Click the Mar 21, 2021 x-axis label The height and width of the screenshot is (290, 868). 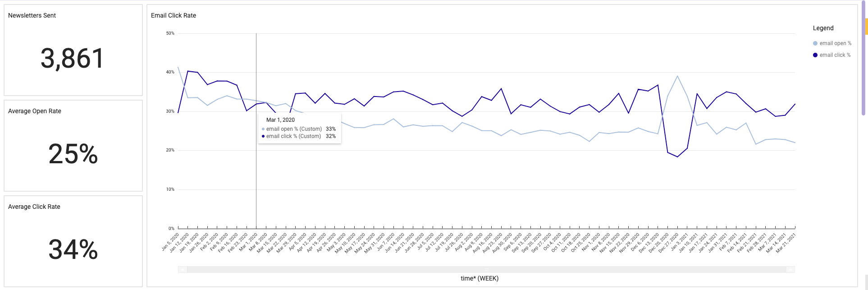[x=786, y=243]
